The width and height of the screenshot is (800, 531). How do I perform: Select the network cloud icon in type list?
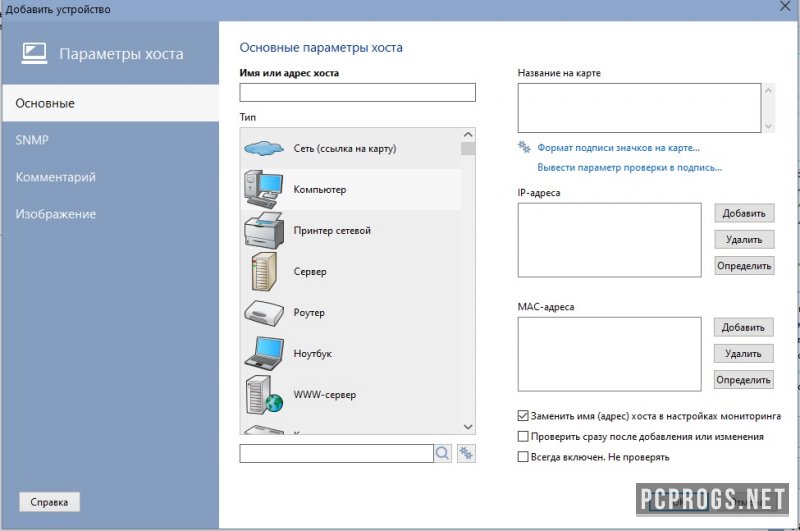click(x=264, y=148)
